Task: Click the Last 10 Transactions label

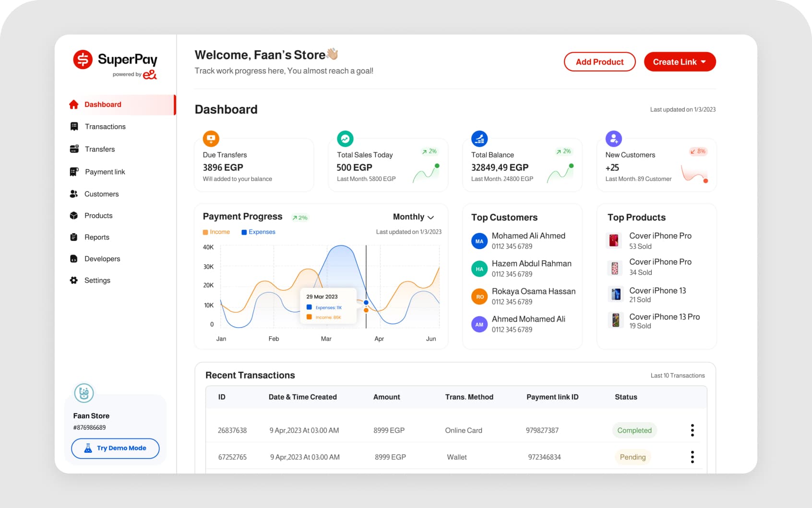Action: coord(678,376)
